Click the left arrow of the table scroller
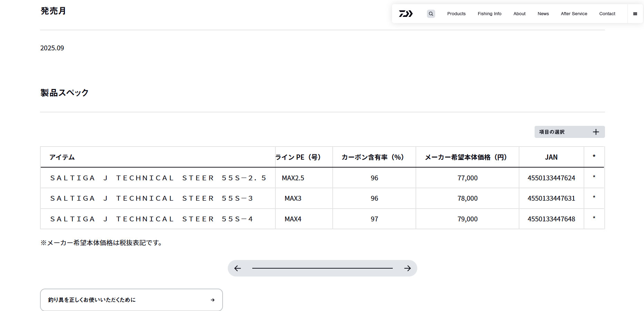Viewport: 644px width, 311px height. point(237,268)
